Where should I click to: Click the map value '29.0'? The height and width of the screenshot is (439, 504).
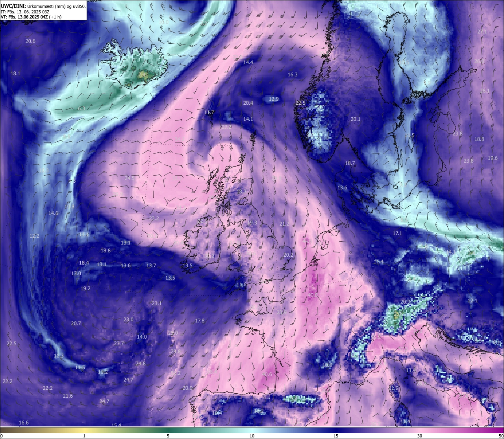point(173,333)
